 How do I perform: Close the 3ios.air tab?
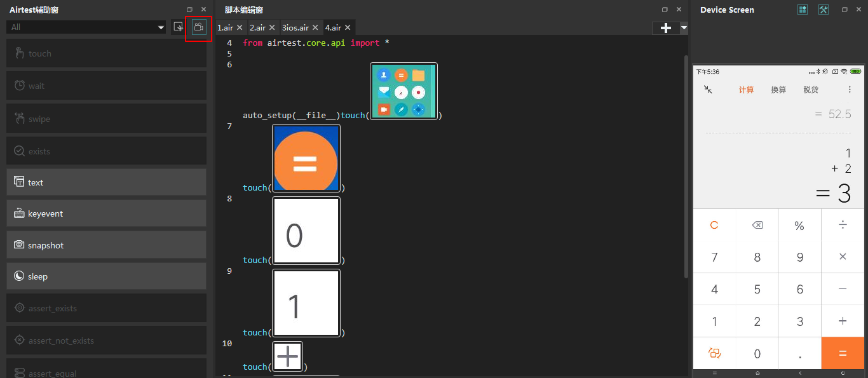(316, 28)
